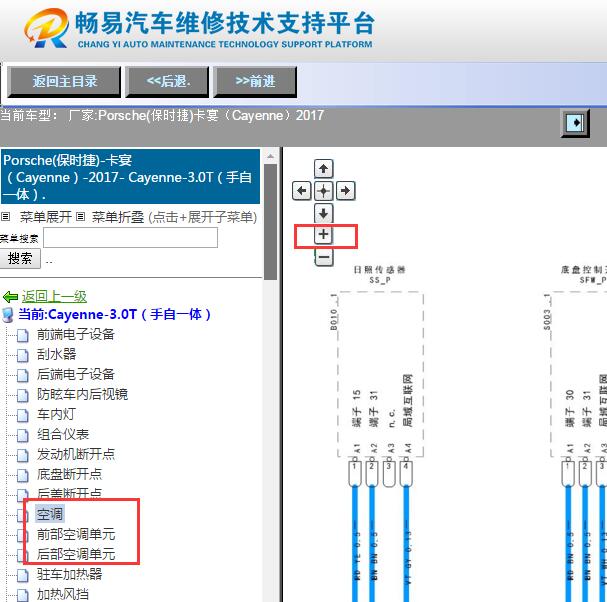Go back with <<后退 button
The height and width of the screenshot is (602, 607).
coord(167,81)
